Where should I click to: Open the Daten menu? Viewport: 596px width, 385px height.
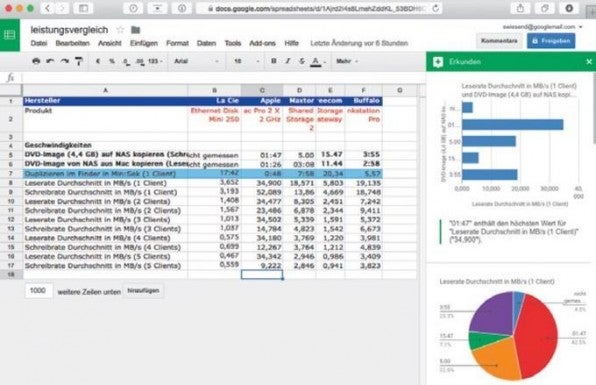coord(206,43)
